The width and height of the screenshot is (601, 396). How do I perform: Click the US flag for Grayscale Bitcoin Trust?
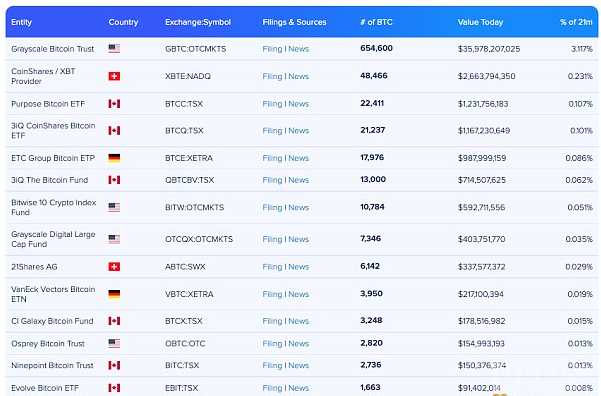[x=114, y=48]
